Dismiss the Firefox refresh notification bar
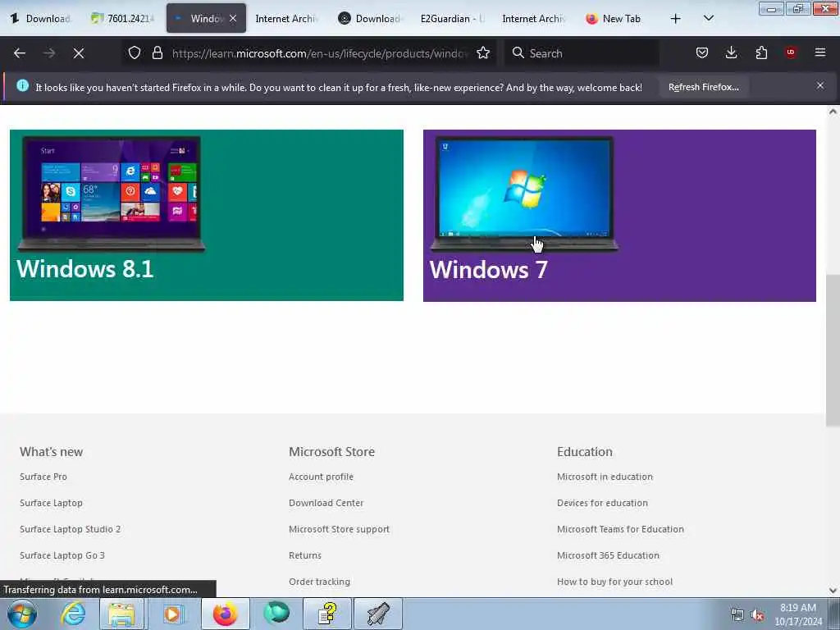Image resolution: width=840 pixels, height=630 pixels. click(x=820, y=85)
